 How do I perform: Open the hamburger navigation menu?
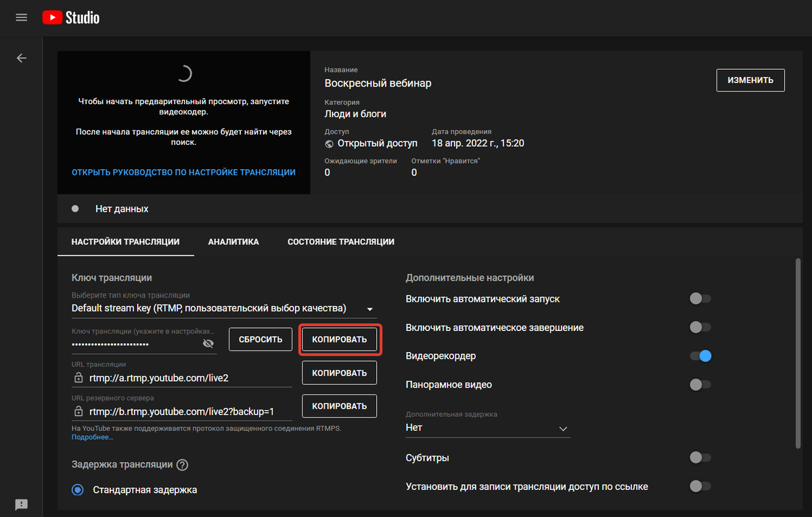tap(21, 18)
